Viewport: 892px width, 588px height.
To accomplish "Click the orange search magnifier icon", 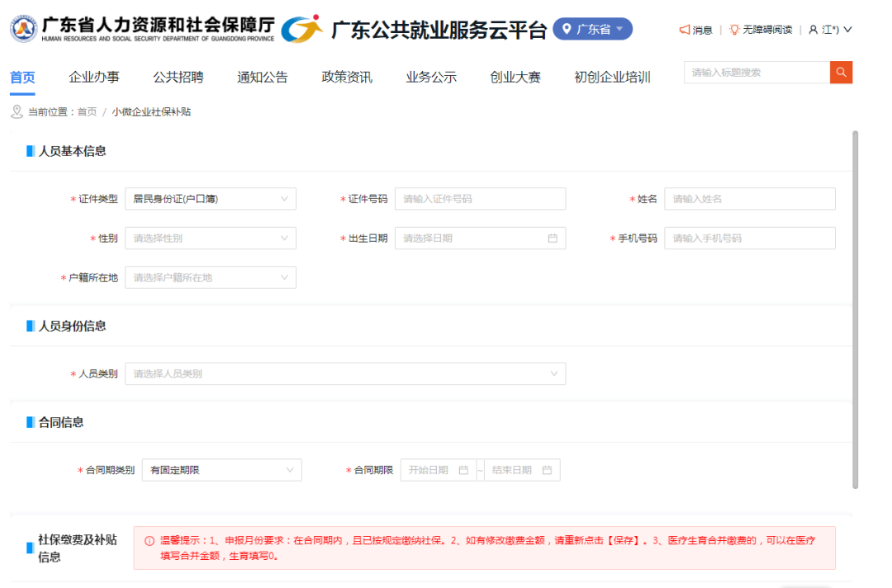I will (841, 73).
